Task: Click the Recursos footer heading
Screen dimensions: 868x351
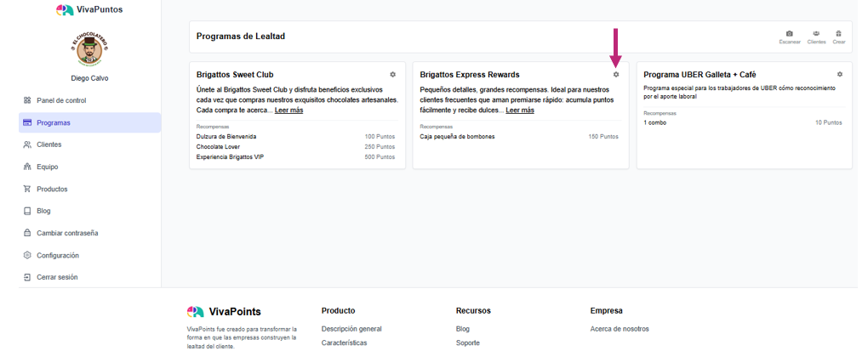Action: coord(473,311)
